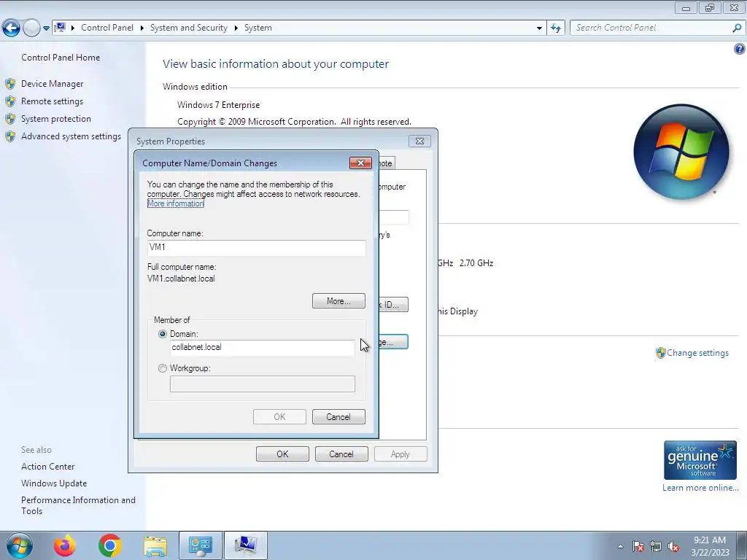
Task: Open Windows Explorer folder in taskbar
Action: click(155, 546)
